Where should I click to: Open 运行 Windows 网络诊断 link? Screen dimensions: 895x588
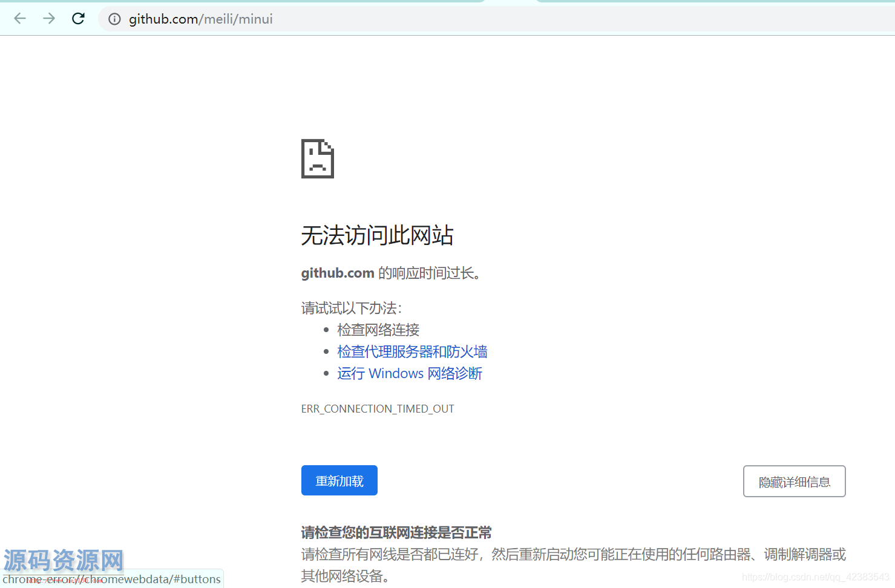point(410,373)
